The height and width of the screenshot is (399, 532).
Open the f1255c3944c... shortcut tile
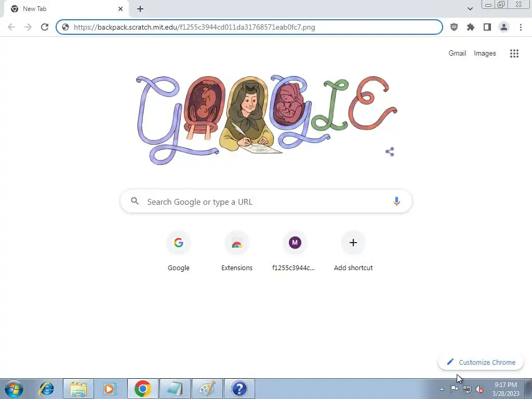[x=295, y=251]
